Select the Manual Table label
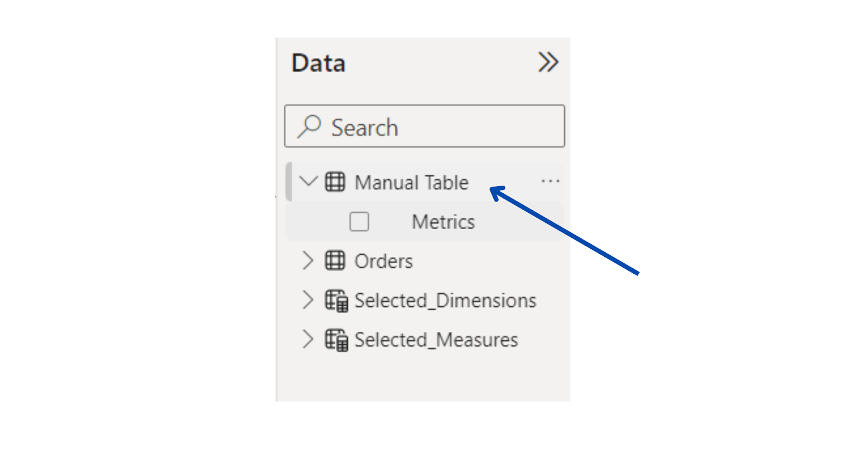This screenshot has width=868, height=467. (411, 182)
